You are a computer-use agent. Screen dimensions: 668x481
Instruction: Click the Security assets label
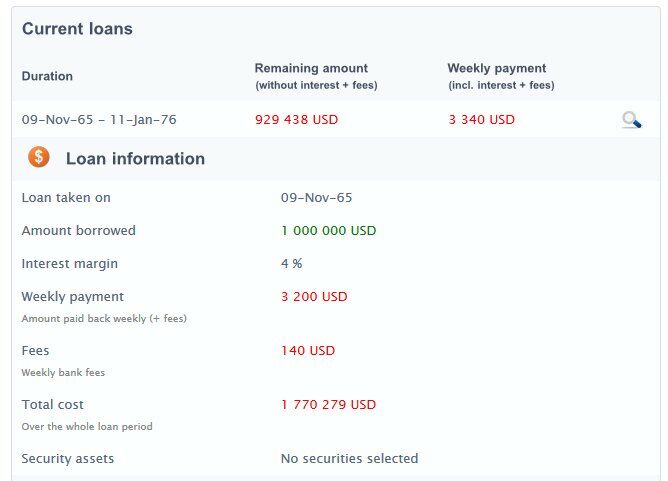pyautogui.click(x=68, y=459)
